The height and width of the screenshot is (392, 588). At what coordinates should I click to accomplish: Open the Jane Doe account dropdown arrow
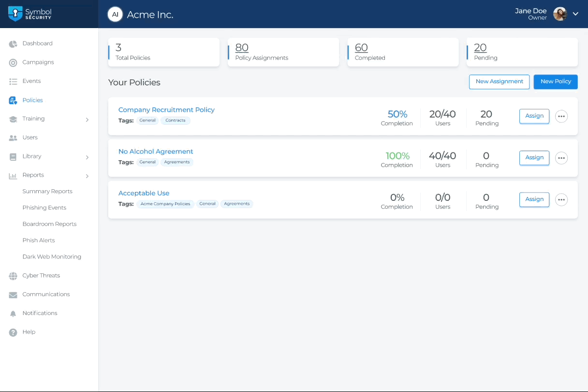(x=575, y=14)
